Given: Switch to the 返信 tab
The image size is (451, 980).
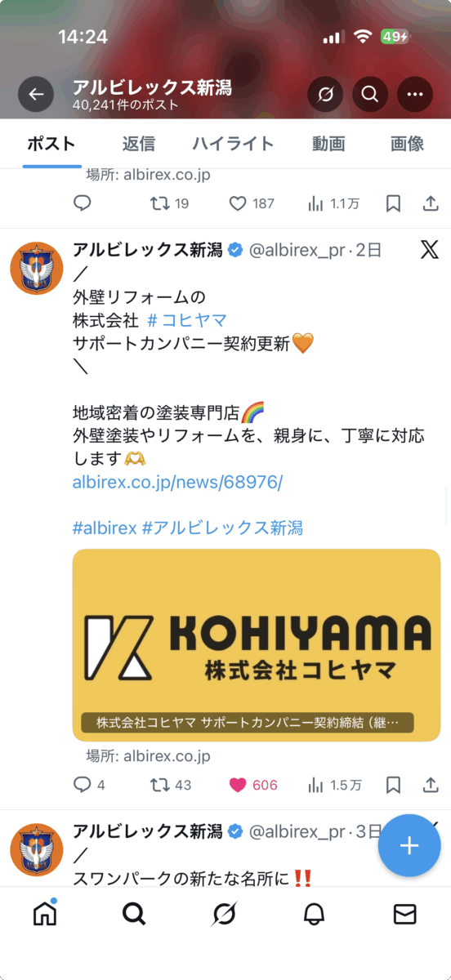Looking at the screenshot, I should 138,144.
